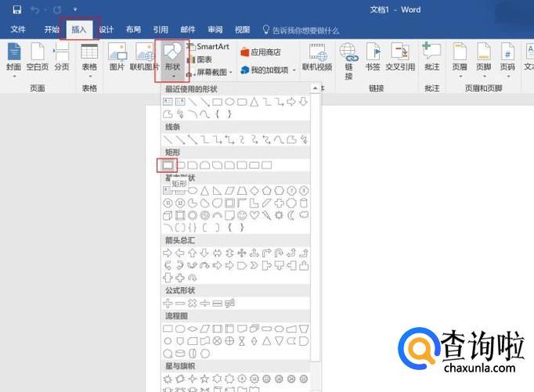Open the 应用商店 store
Image resolution: width=534 pixels, height=392 pixels.
[261, 52]
